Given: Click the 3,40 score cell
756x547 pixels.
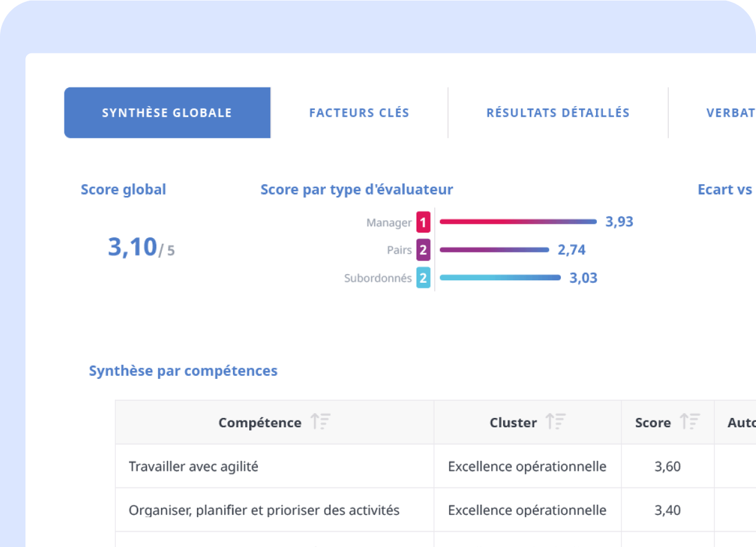Looking at the screenshot, I should click(x=667, y=510).
